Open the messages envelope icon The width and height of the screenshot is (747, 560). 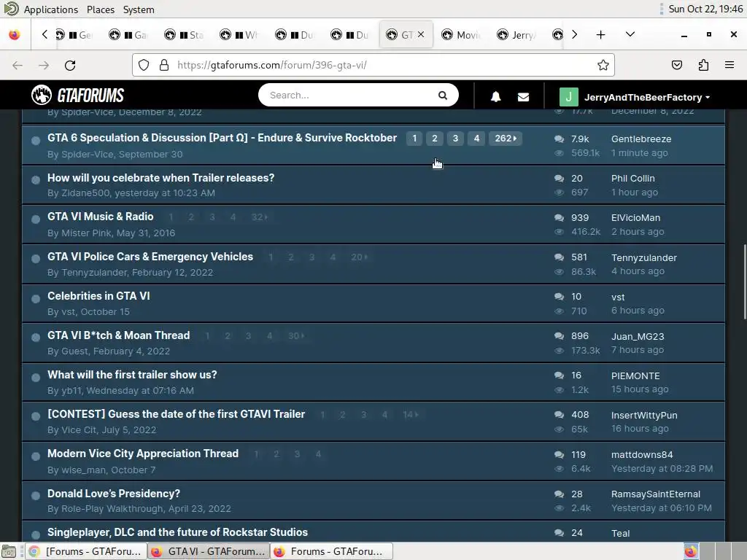pyautogui.click(x=523, y=97)
